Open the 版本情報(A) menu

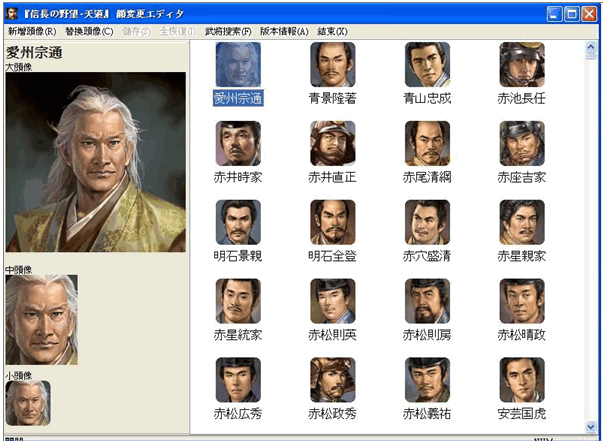click(x=284, y=32)
